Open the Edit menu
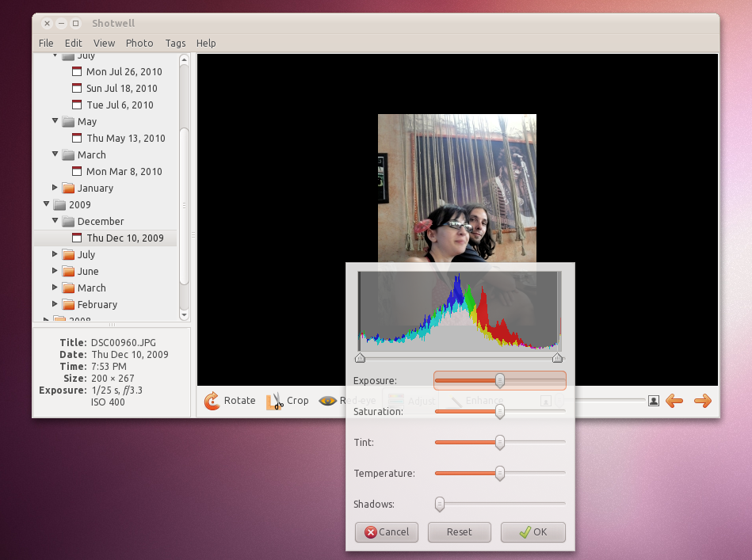This screenshot has height=560, width=752. tap(74, 43)
